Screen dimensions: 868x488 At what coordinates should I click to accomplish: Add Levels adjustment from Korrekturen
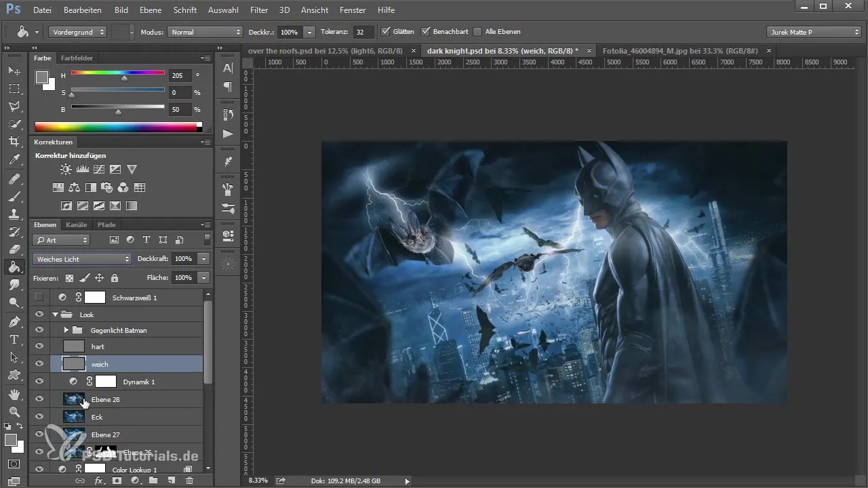(x=83, y=169)
